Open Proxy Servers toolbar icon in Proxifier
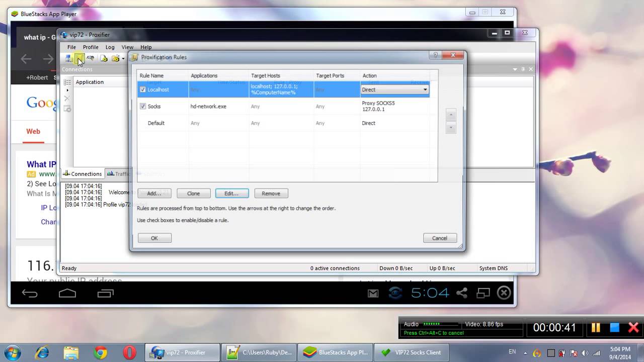644x362 pixels. point(68,58)
